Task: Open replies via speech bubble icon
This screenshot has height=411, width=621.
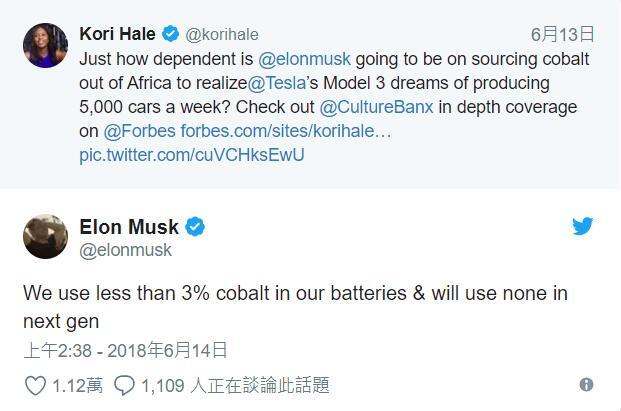Action: click(125, 385)
